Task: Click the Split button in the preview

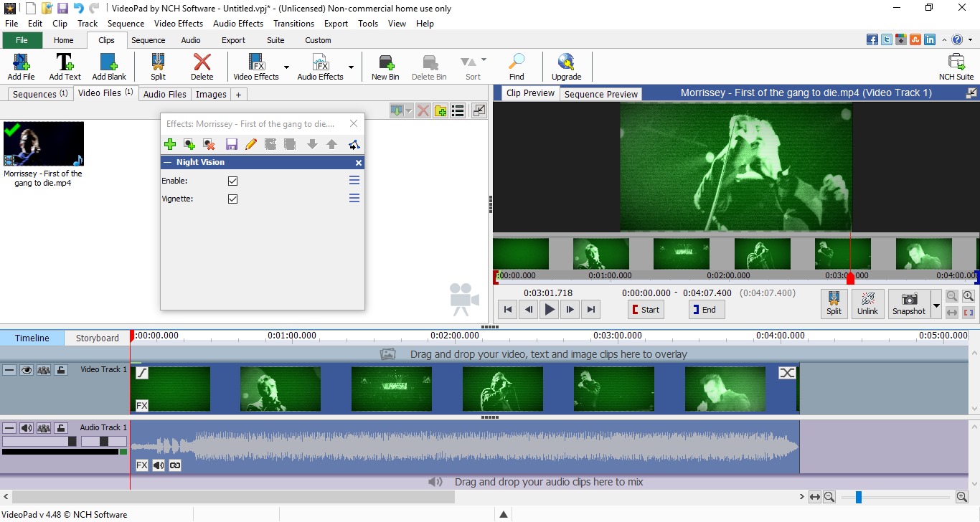Action: (x=834, y=303)
